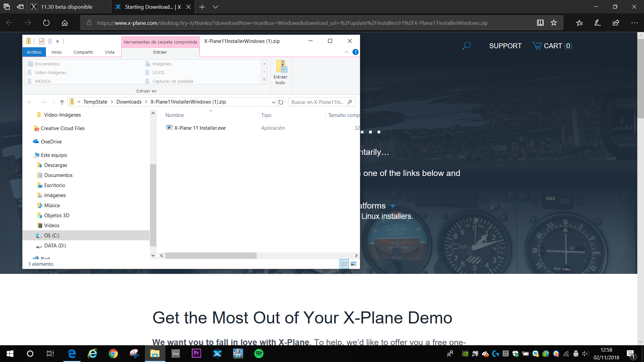Click the website search magnifier icon
The height and width of the screenshot is (362, 644).
click(466, 46)
